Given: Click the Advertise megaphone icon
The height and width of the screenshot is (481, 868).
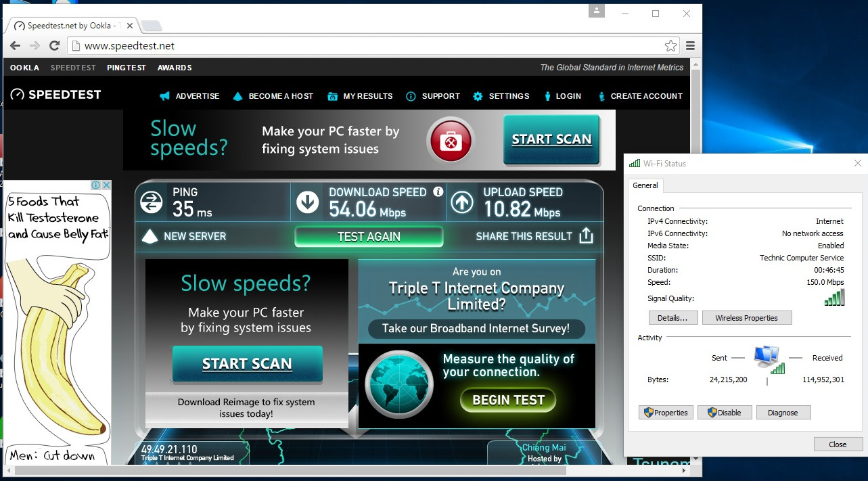Looking at the screenshot, I should click(164, 96).
